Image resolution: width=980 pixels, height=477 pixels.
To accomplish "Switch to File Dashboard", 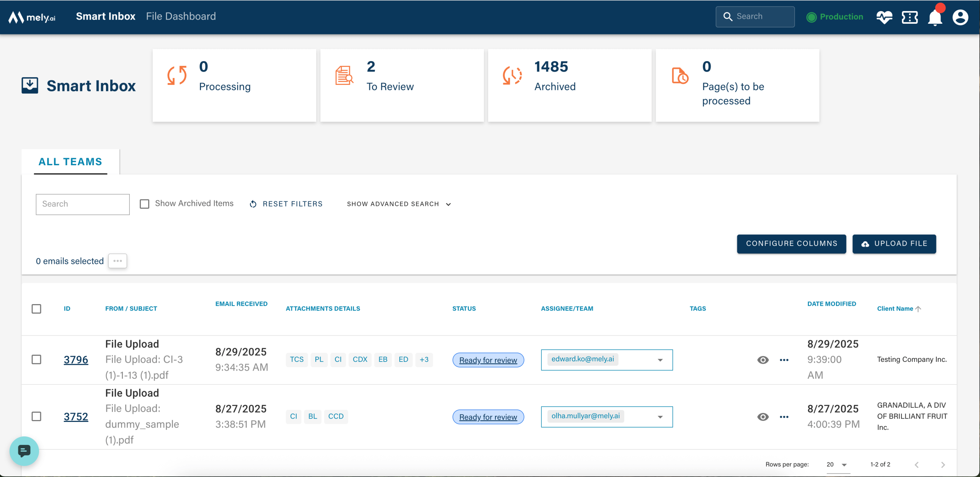I will coord(181,16).
